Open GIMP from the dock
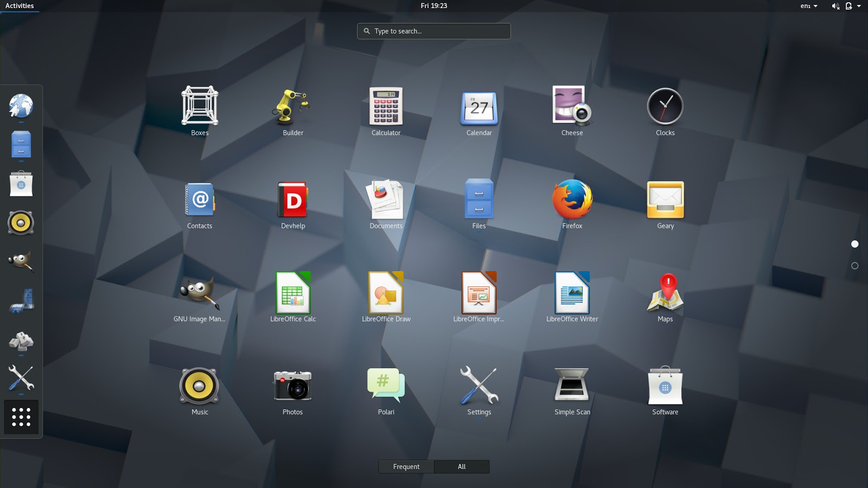This screenshot has height=488, width=868. (x=21, y=261)
